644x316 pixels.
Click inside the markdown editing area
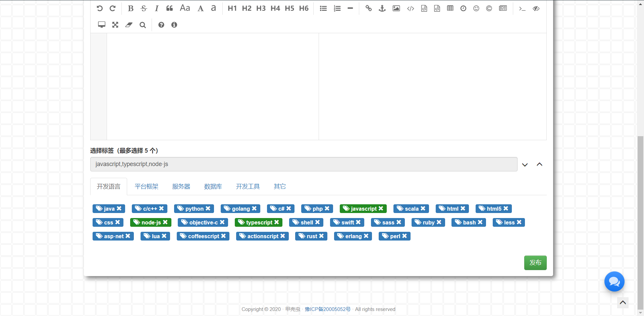tap(213, 86)
